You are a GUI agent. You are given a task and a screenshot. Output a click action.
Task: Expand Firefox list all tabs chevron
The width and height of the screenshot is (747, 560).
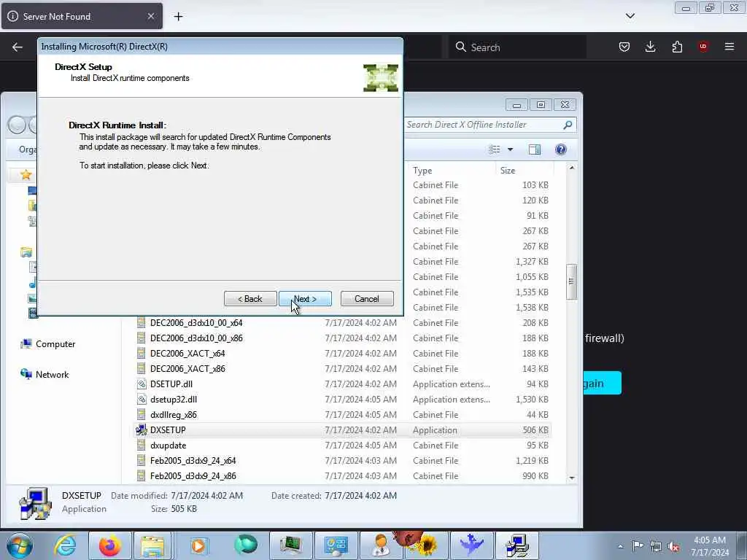point(630,16)
